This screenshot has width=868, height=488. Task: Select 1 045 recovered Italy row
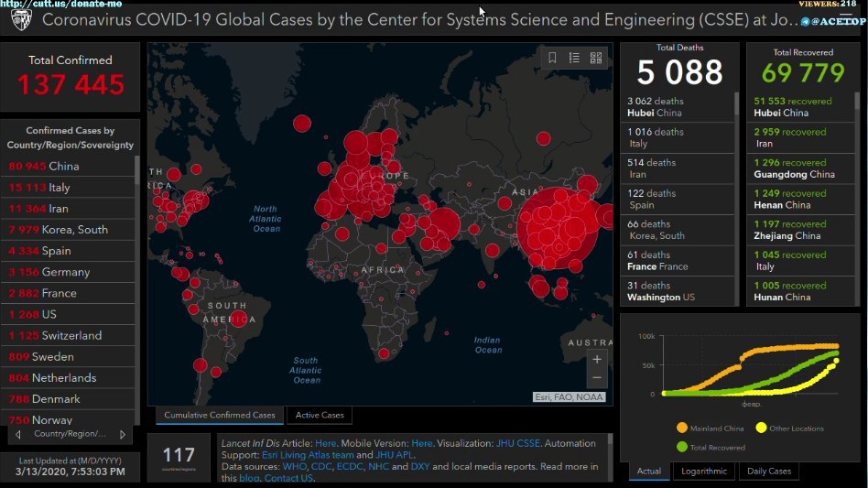(800, 261)
